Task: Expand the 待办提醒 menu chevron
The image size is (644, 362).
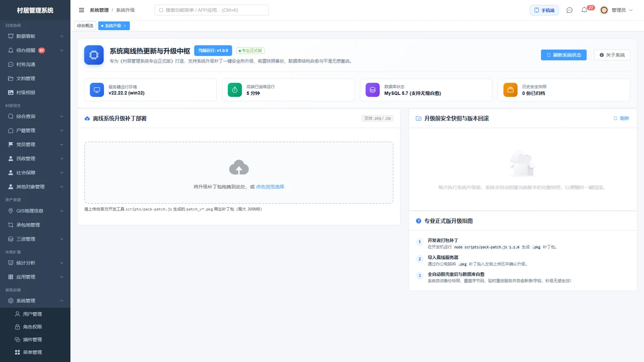Action: click(x=62, y=50)
